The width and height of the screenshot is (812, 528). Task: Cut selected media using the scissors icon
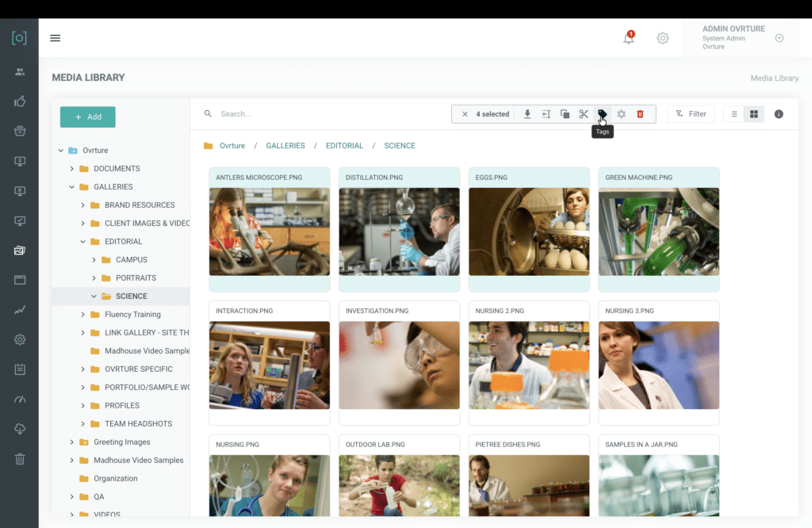[583, 113]
